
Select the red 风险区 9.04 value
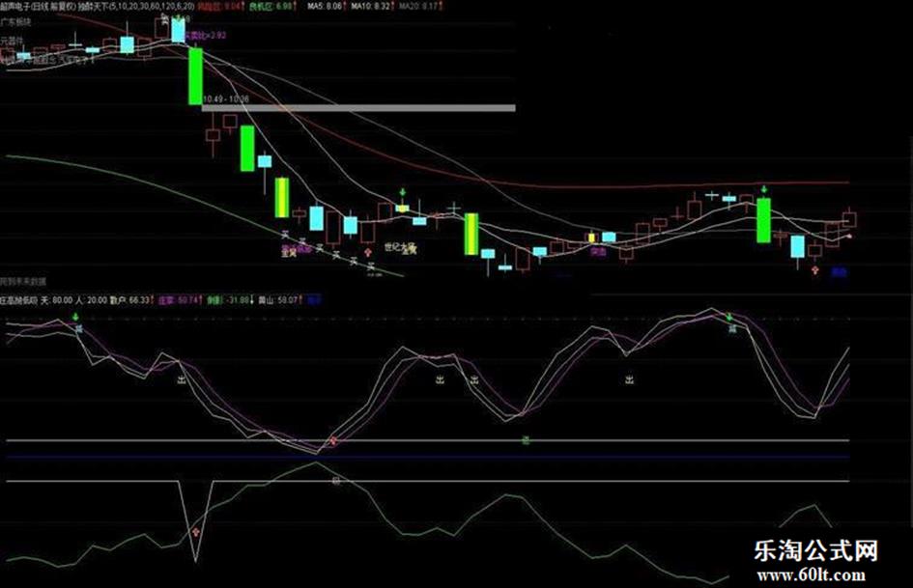(x=222, y=7)
